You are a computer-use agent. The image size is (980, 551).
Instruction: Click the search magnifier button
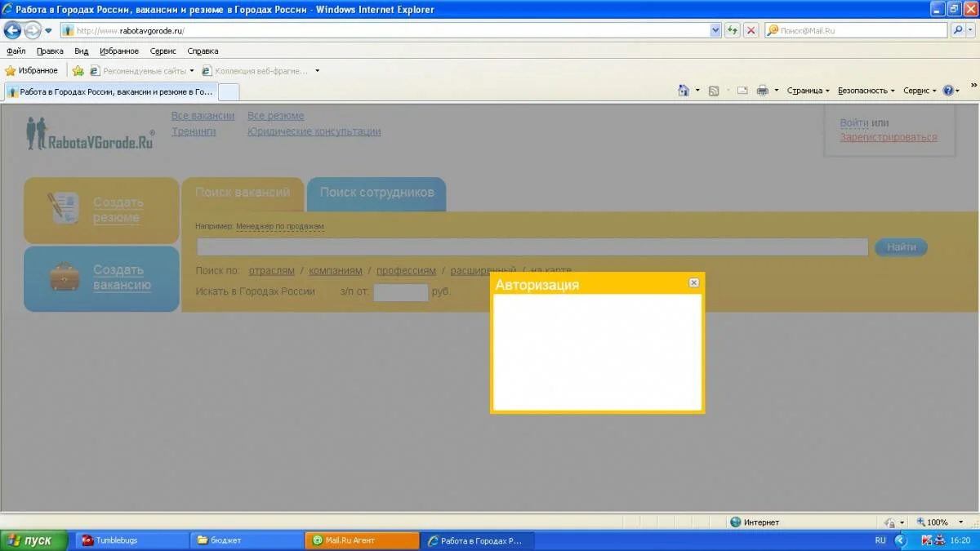tap(958, 30)
